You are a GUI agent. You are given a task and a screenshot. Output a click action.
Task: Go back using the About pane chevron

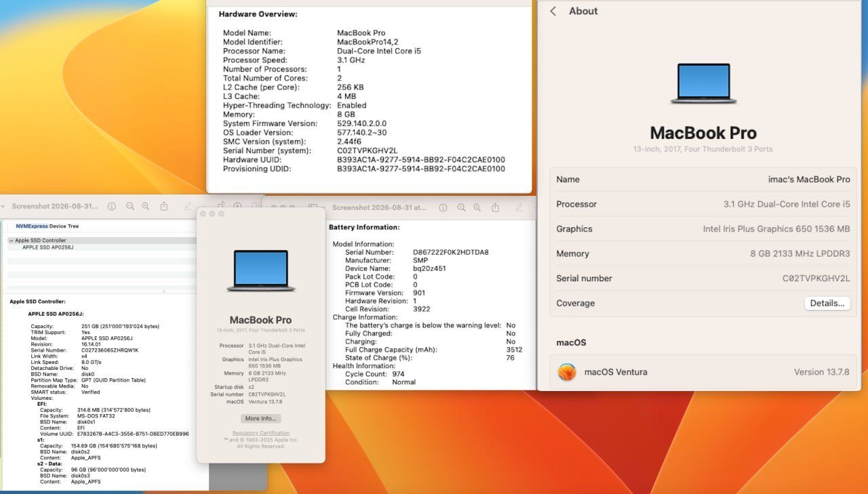point(553,11)
